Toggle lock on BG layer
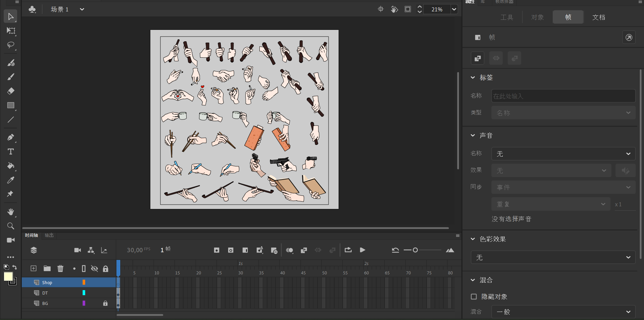The image size is (644, 320). coord(105,303)
